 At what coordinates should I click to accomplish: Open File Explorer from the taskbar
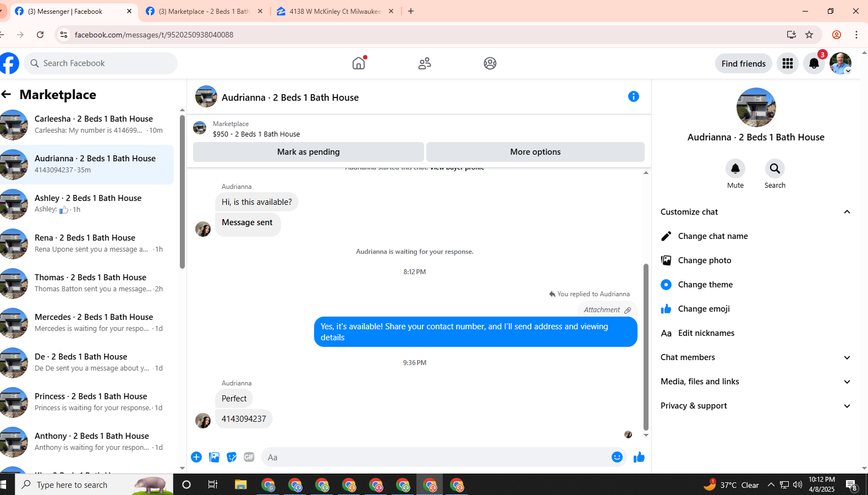click(241, 485)
